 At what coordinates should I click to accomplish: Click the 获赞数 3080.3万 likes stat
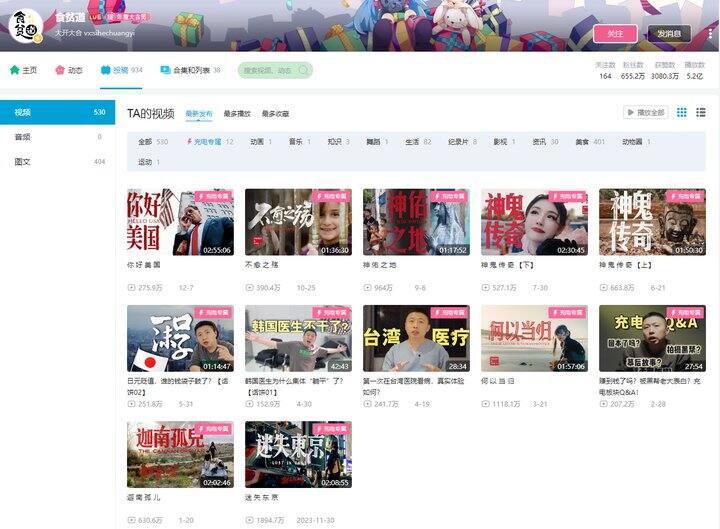point(664,71)
